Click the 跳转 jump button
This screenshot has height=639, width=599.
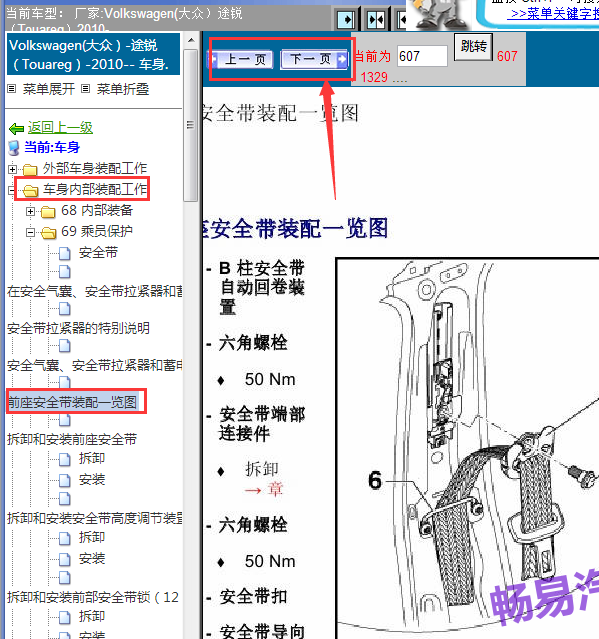[x=473, y=47]
